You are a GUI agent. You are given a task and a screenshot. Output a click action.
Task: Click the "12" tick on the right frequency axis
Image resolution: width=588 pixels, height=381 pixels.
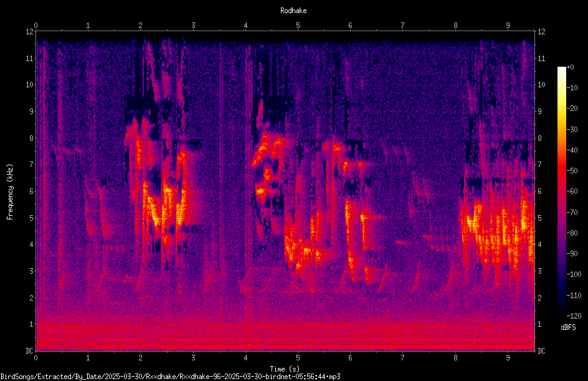[541, 32]
